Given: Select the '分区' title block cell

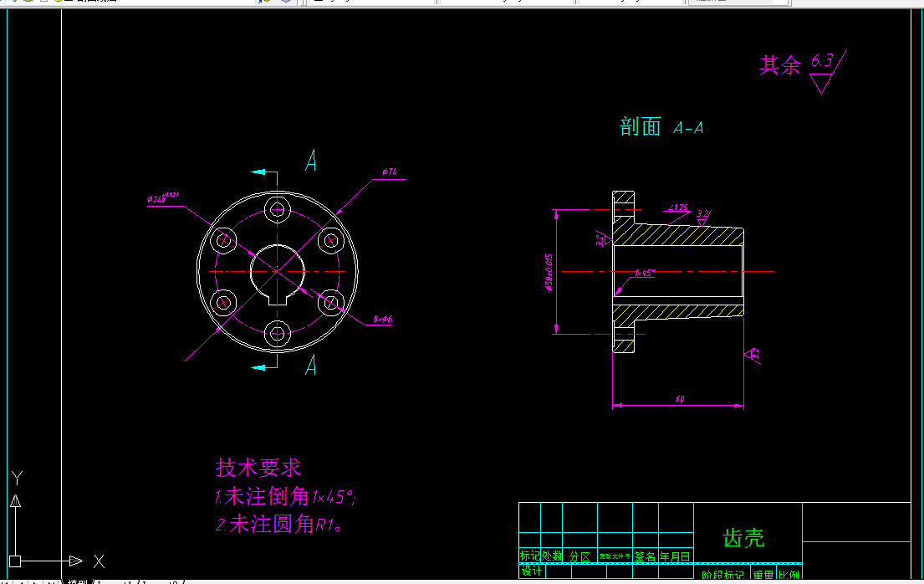Looking at the screenshot, I should pos(579,556).
